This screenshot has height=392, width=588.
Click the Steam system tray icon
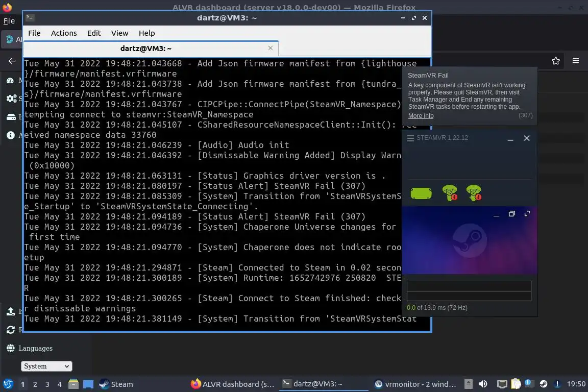[544, 384]
